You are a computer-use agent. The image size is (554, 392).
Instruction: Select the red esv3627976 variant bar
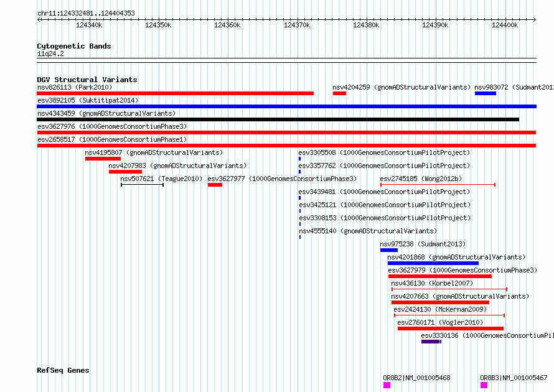pyautogui.click(x=286, y=133)
